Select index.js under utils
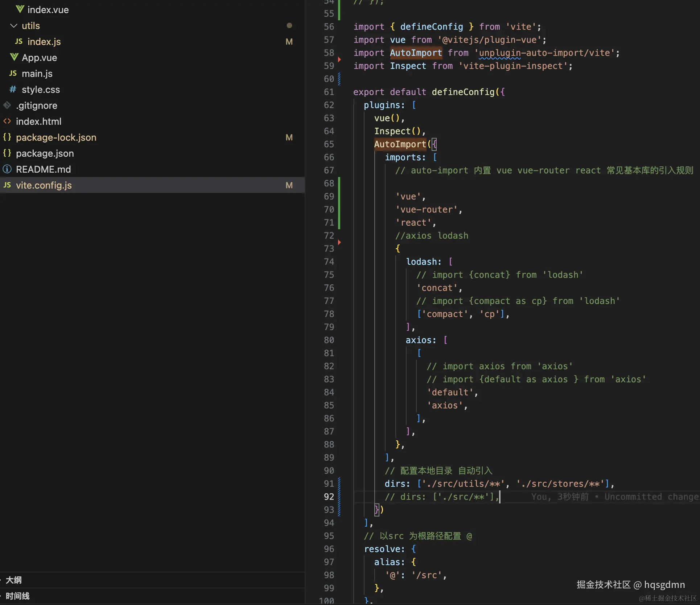Image resolution: width=700 pixels, height=605 pixels. click(x=44, y=42)
